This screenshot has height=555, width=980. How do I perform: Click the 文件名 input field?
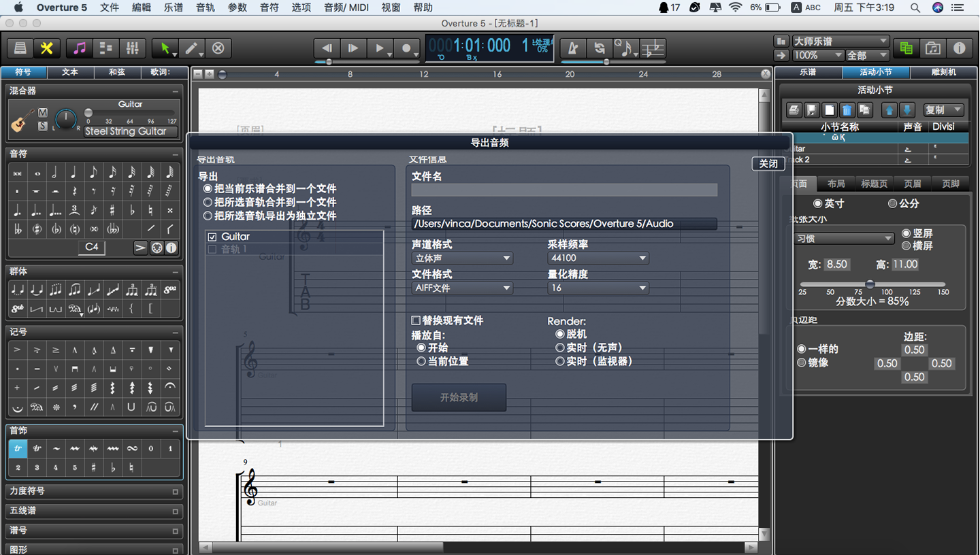click(x=564, y=190)
